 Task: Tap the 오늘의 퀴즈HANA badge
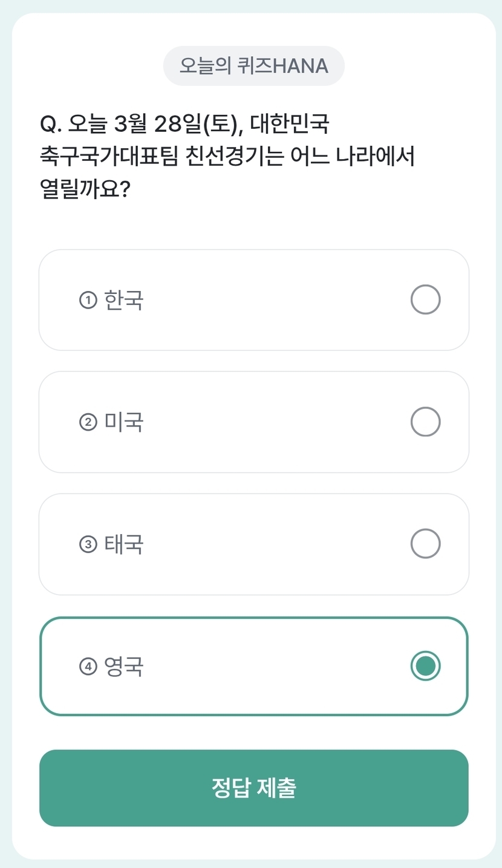point(254,65)
